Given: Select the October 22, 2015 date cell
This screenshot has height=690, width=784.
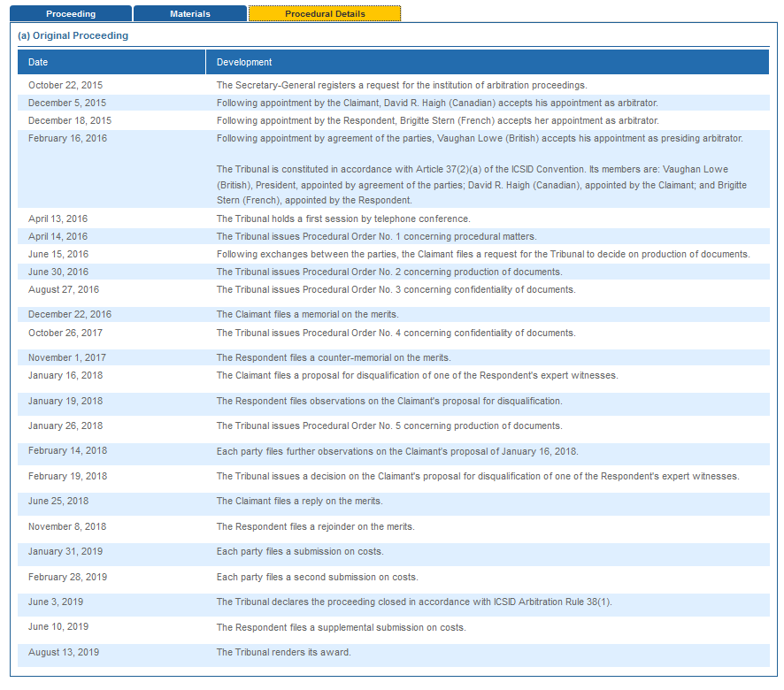Looking at the screenshot, I should click(x=65, y=85).
